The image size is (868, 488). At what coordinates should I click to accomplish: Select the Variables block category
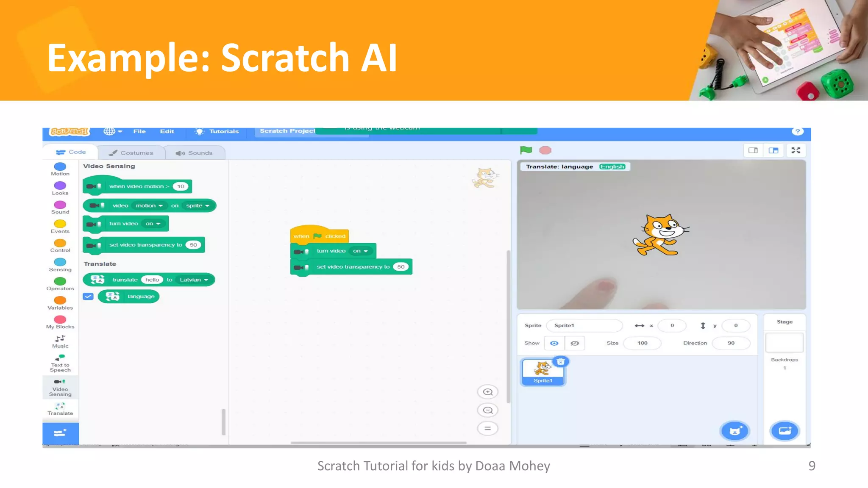[60, 303]
